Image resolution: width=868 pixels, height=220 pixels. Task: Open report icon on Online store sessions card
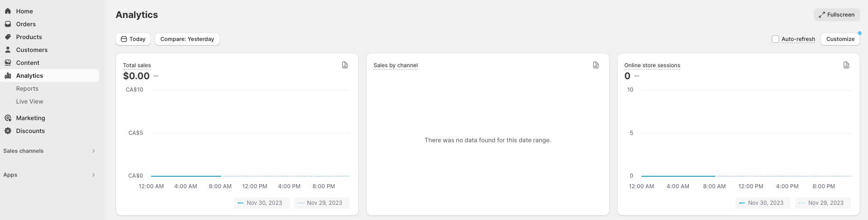[x=846, y=65]
